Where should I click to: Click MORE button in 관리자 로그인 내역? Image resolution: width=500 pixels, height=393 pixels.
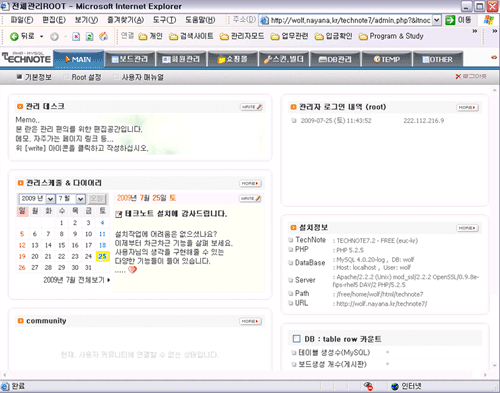[x=467, y=107]
